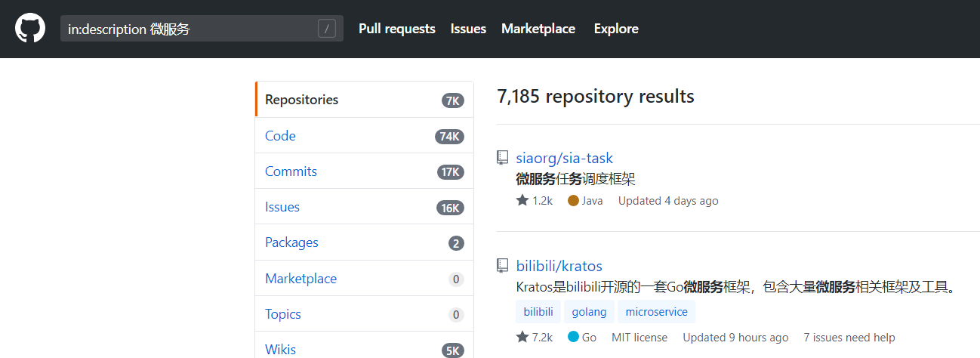The height and width of the screenshot is (358, 980).
Task: Click the Go language color dot
Action: point(573,338)
